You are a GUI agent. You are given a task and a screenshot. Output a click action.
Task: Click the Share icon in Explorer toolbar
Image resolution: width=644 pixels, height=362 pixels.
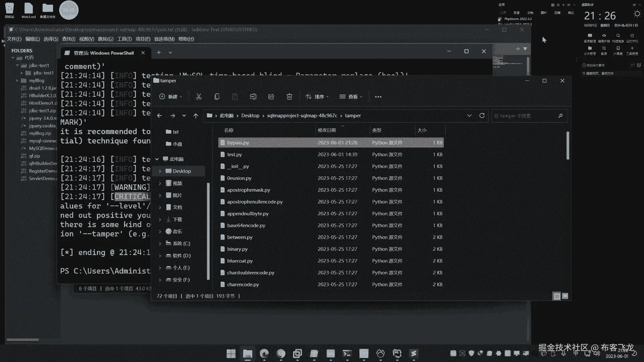(x=271, y=97)
